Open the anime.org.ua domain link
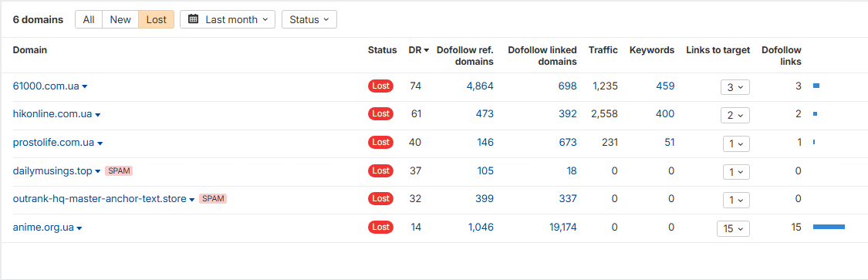 click(43, 228)
